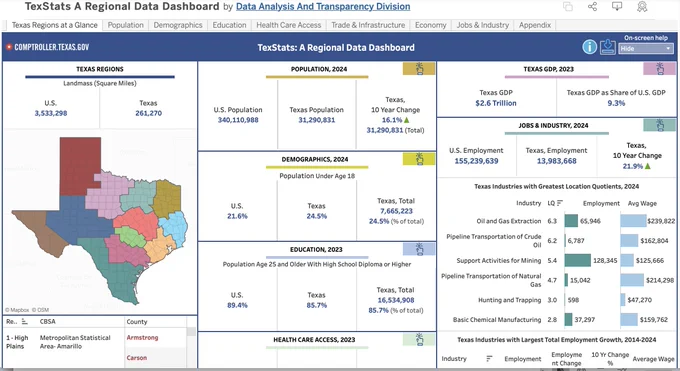This screenshot has width=680, height=371.
Task: Click the award ribbon icon in header
Action: coord(642,7)
